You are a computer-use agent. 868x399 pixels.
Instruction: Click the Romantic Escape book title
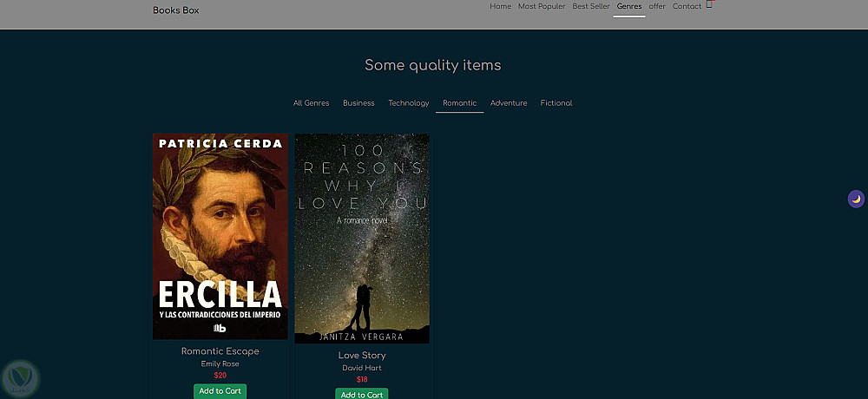[220, 351]
